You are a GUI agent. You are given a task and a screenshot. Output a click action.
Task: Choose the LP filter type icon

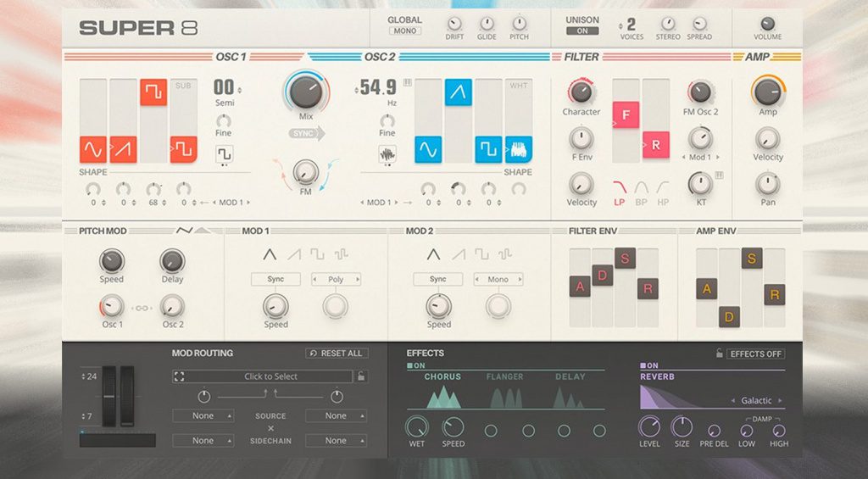[x=620, y=187]
